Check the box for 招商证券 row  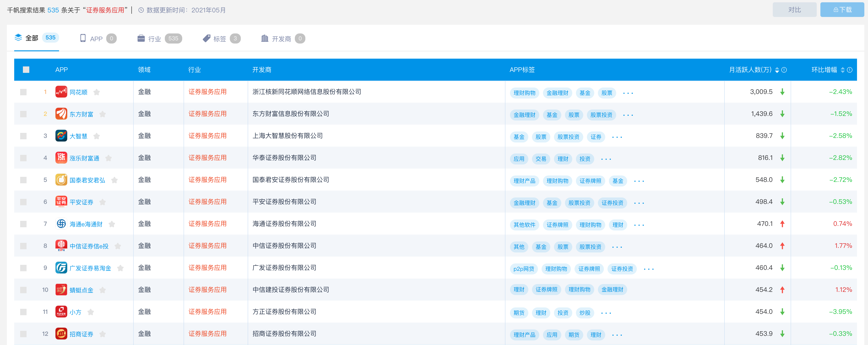[x=23, y=334]
